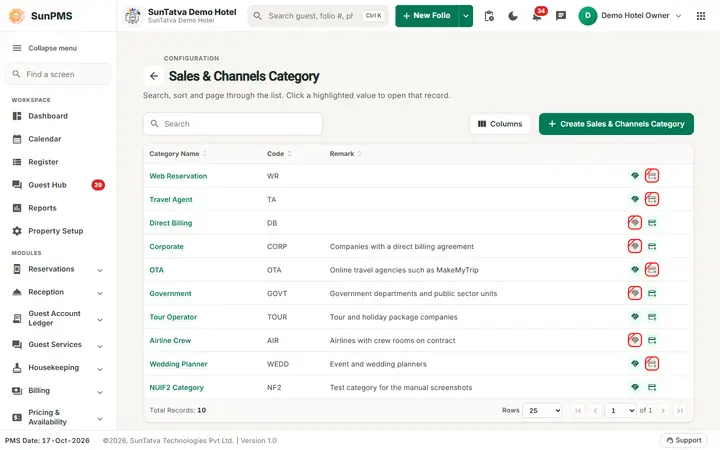Collapse the sidebar menu
The width and height of the screenshot is (720, 450).
[x=45, y=48]
